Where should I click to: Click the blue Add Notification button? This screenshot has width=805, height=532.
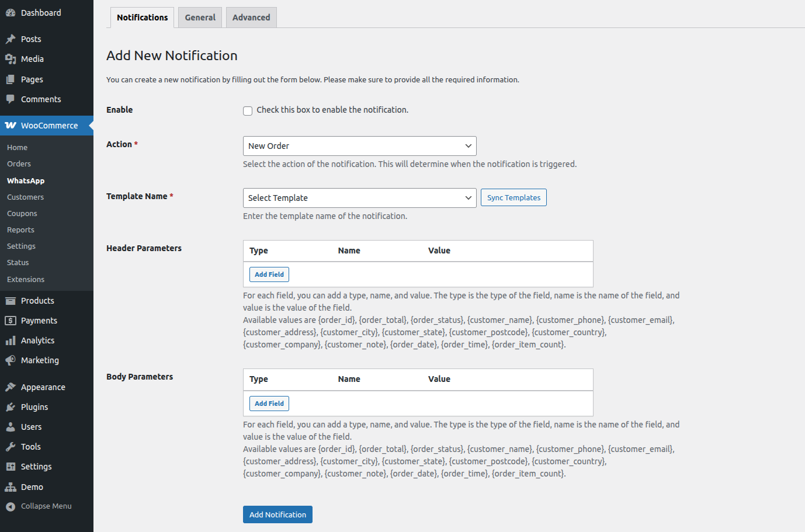277,514
